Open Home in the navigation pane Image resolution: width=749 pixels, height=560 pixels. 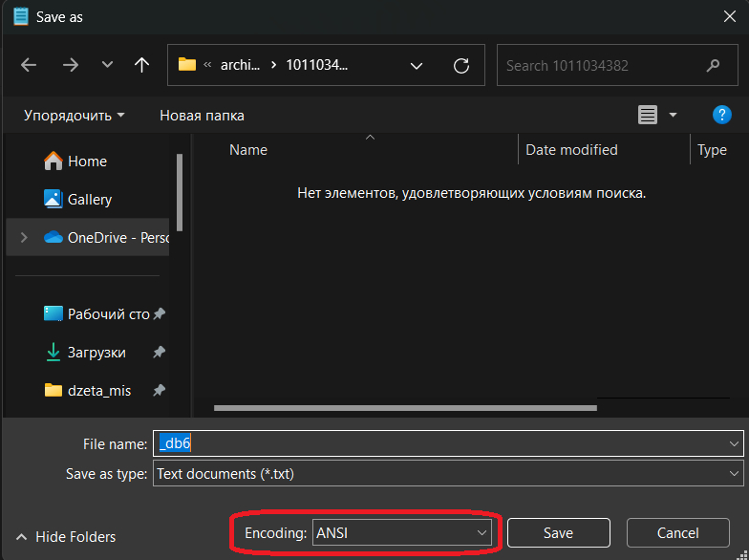click(86, 162)
